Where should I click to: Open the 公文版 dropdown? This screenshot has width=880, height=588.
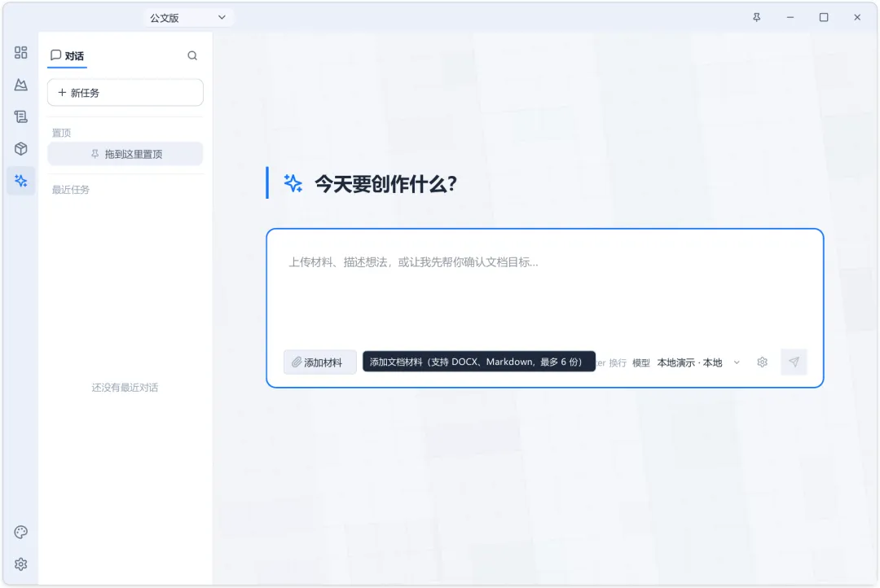click(x=187, y=17)
